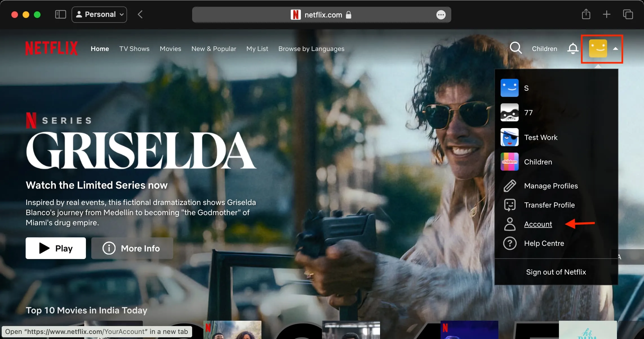Viewport: 644px width, 339px height.
Task: Select the Children profile option
Action: coord(538,162)
